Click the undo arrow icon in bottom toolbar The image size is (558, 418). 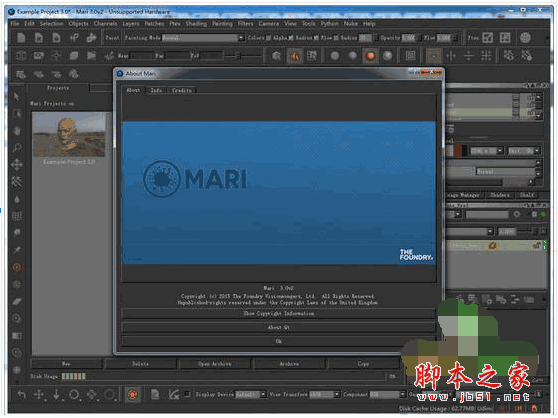tap(22, 394)
